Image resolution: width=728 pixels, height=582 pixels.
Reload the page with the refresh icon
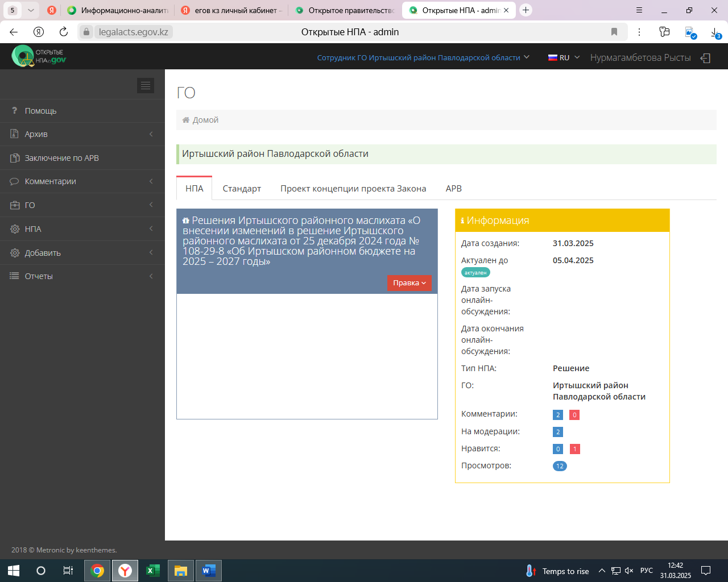(x=64, y=32)
